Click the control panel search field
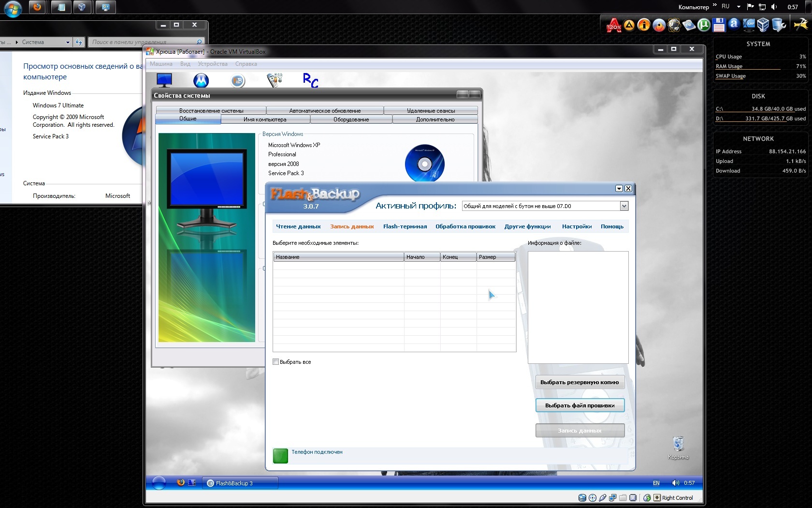The image size is (812, 508). (x=146, y=42)
